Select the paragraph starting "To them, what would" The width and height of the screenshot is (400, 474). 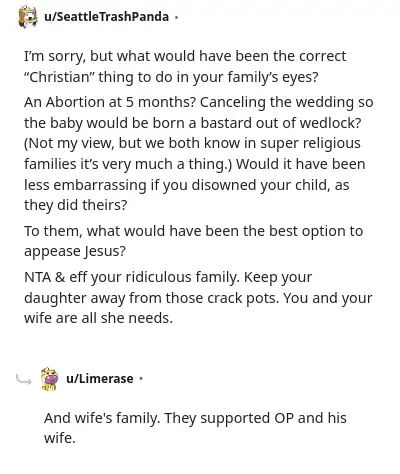pyautogui.click(x=193, y=241)
